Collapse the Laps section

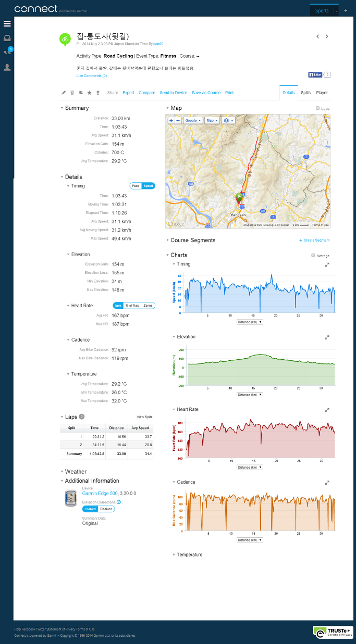pyautogui.click(x=69, y=417)
